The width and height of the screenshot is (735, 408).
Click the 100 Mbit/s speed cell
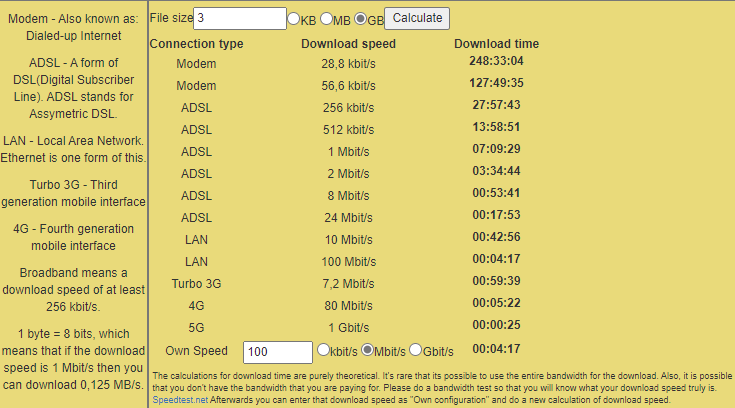tap(348, 262)
